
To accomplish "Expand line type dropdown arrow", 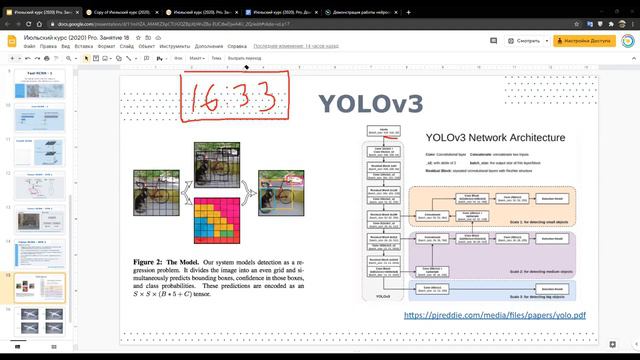I will point(136,58).
